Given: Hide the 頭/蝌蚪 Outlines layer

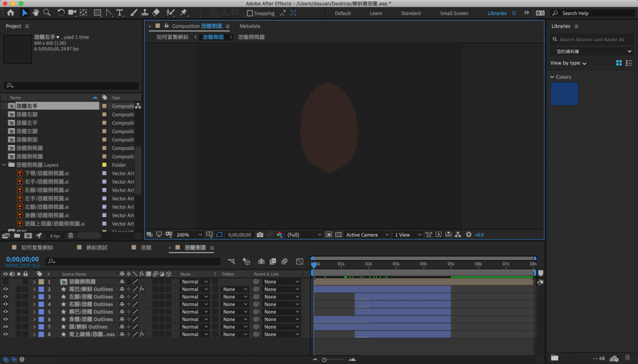Looking at the screenshot, I should tap(5, 327).
